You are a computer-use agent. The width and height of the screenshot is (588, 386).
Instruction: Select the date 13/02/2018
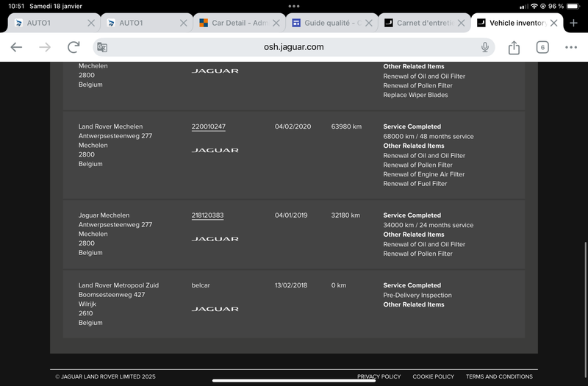291,285
